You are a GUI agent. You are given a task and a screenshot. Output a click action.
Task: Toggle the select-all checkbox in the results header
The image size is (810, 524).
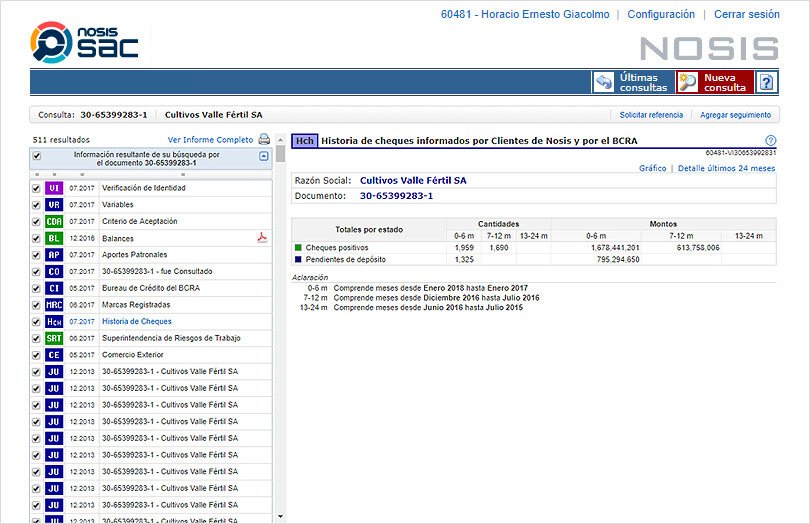coord(37,156)
